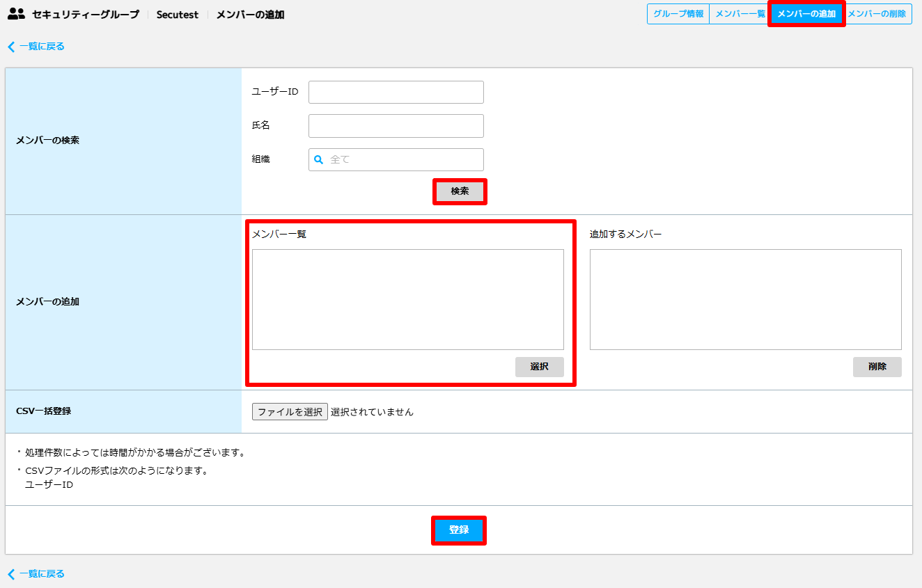This screenshot has height=588, width=922.
Task: Click the top 一覧に戻る link
Action: [36, 47]
